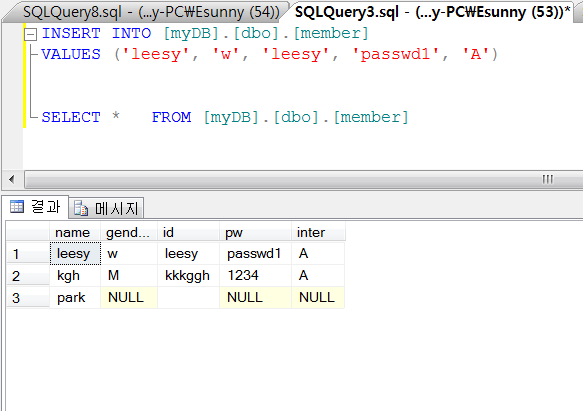Select the pw column header

(x=255, y=232)
